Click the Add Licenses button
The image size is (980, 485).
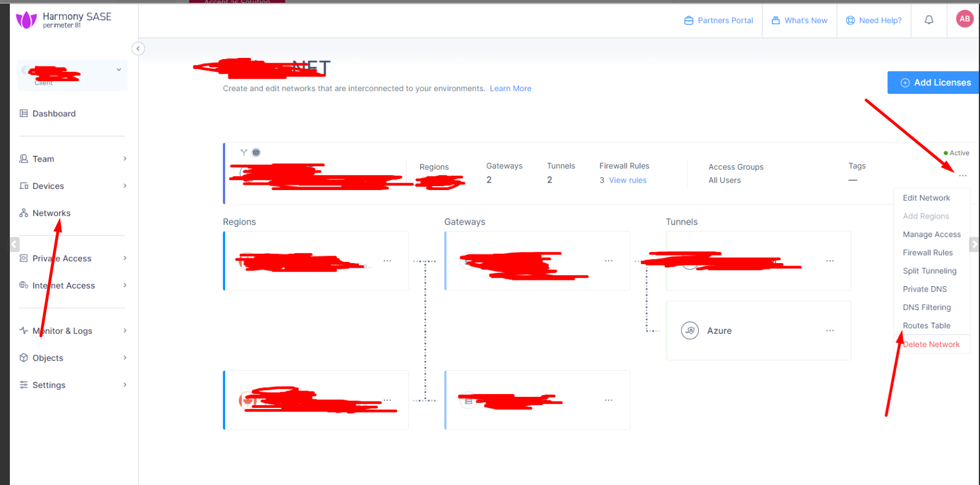point(935,83)
